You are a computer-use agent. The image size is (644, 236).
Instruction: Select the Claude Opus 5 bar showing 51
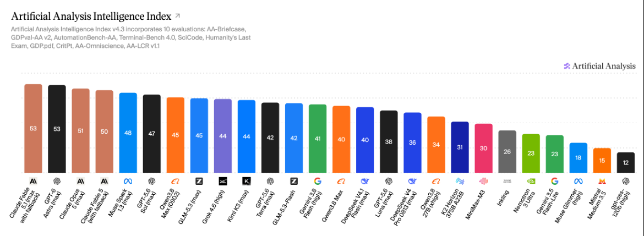pyautogui.click(x=80, y=130)
